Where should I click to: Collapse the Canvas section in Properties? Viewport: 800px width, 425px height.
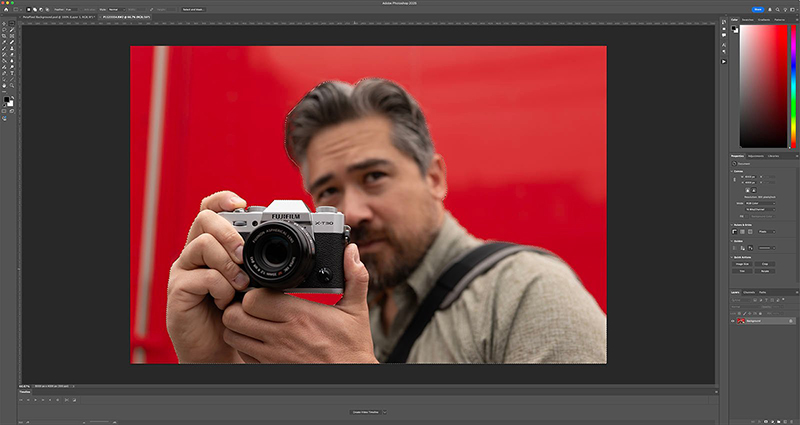pyautogui.click(x=733, y=171)
